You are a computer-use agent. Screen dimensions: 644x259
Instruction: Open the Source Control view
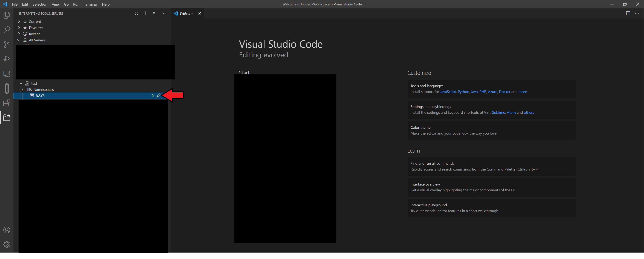[x=7, y=45]
